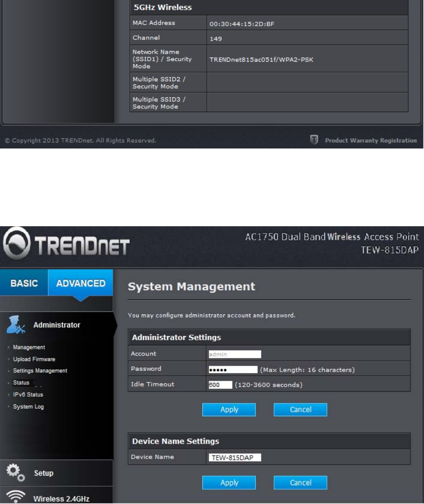This screenshot has height=504, width=424.
Task: Switch to the ADVANCED tab
Action: pos(81,283)
